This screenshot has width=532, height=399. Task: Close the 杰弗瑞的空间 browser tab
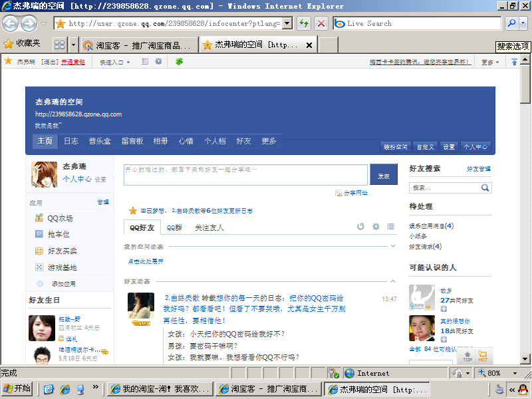(309, 45)
